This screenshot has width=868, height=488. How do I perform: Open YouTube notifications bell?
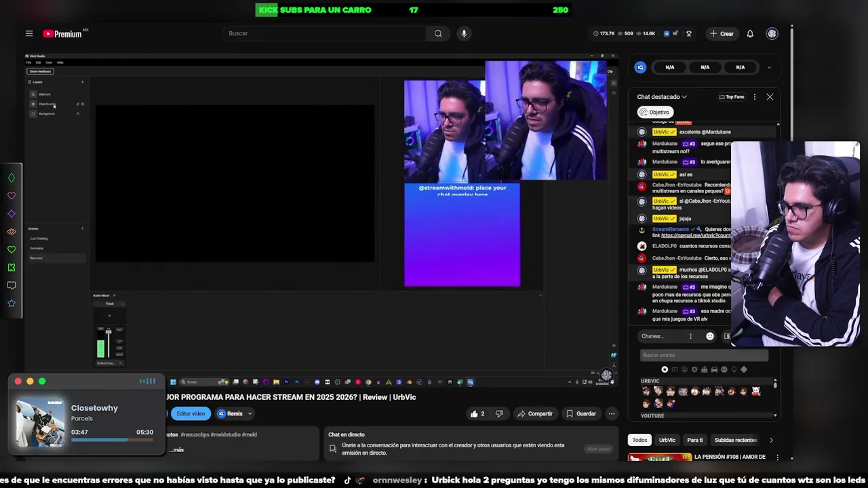[750, 33]
